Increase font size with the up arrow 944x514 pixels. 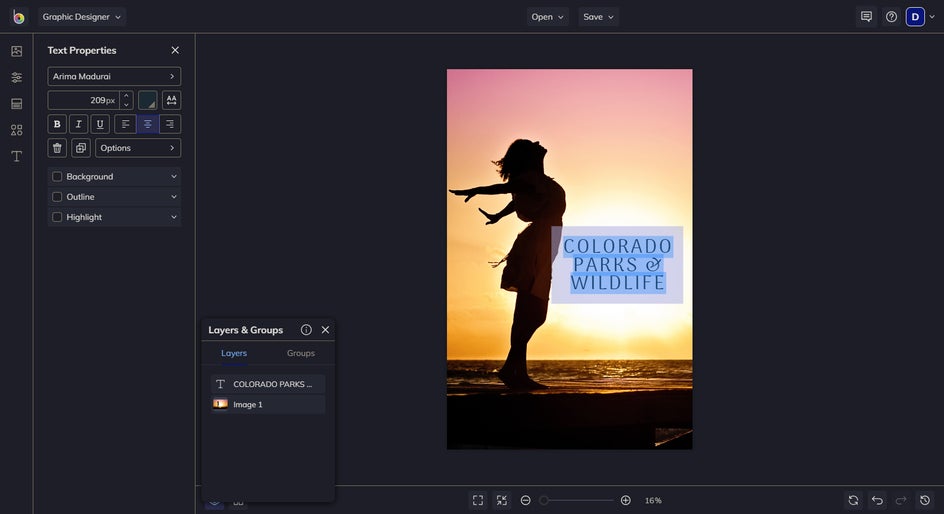126,96
